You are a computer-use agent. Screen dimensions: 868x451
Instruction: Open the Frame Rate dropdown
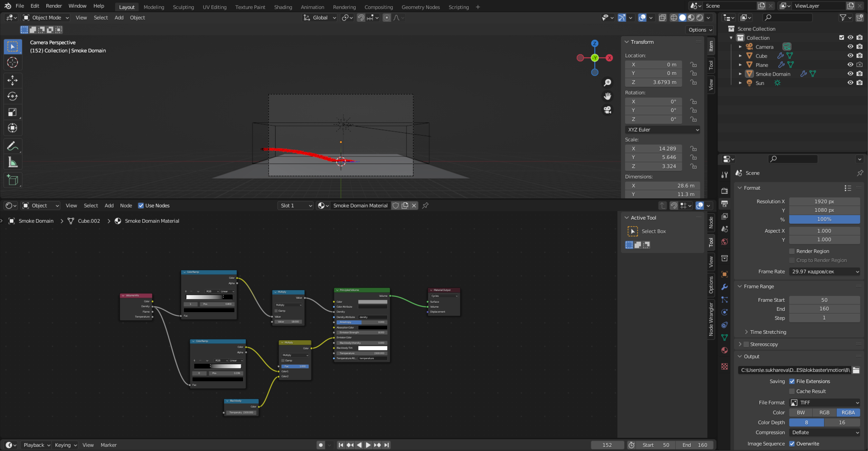pyautogui.click(x=824, y=272)
